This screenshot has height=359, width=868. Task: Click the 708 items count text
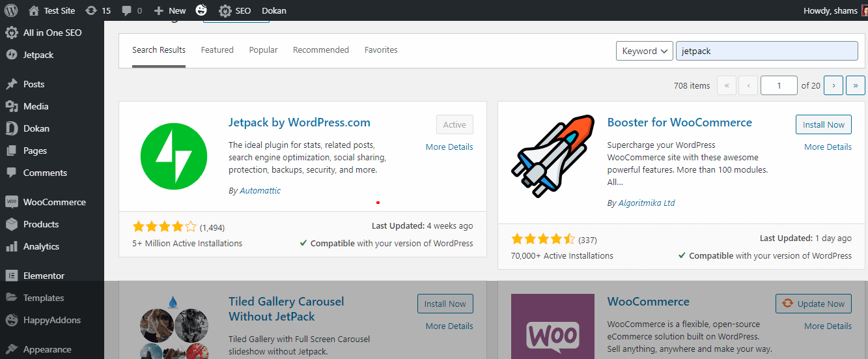point(692,85)
